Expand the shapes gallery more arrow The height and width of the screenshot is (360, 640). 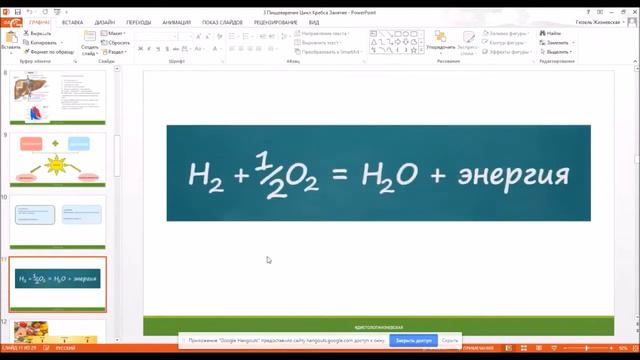[x=421, y=51]
